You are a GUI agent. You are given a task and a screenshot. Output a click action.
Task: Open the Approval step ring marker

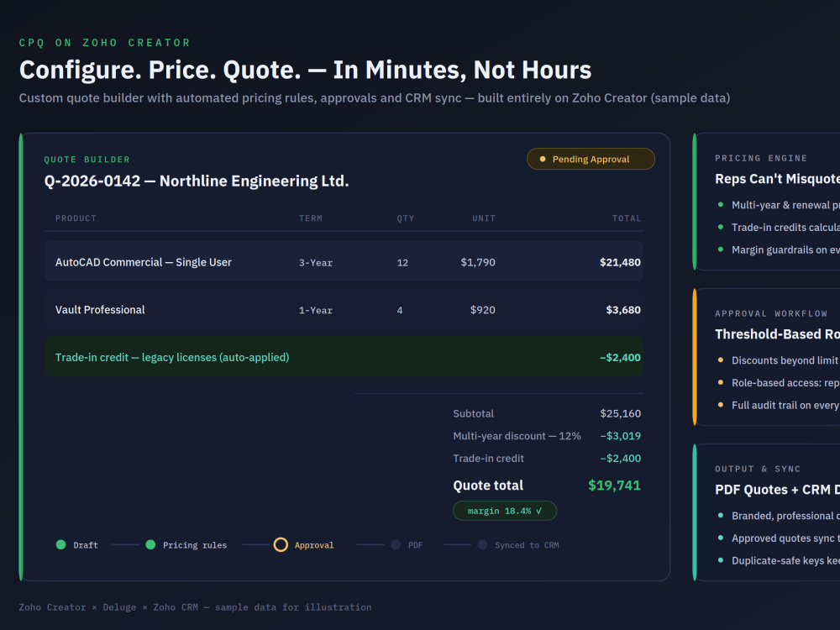281,545
